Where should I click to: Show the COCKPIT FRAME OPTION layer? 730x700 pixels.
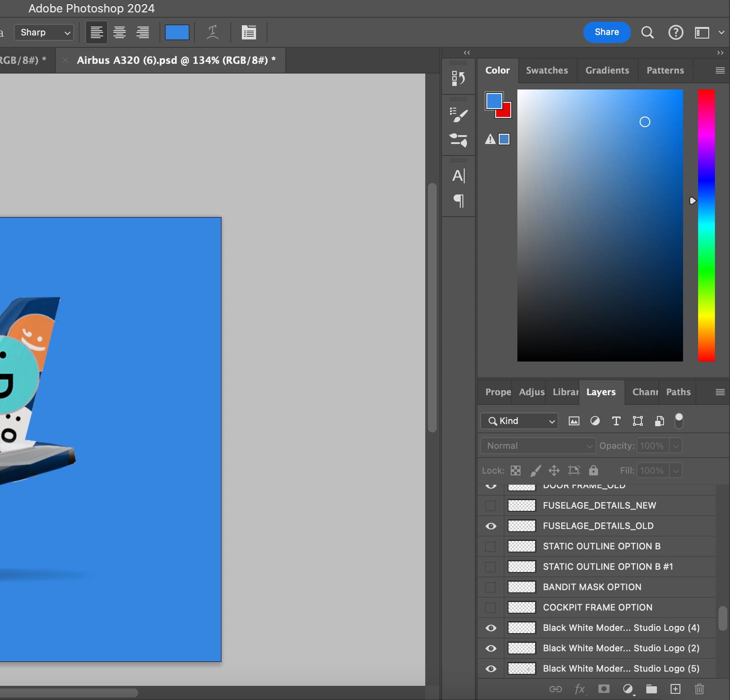pos(490,607)
